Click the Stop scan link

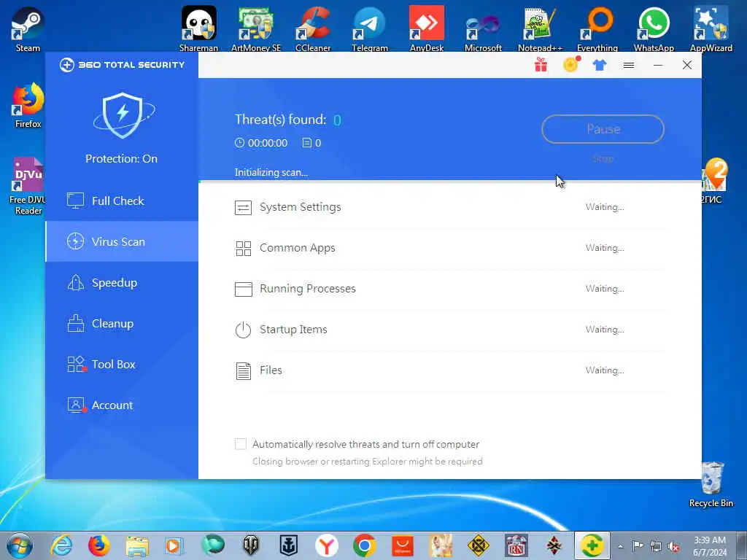pyautogui.click(x=603, y=158)
